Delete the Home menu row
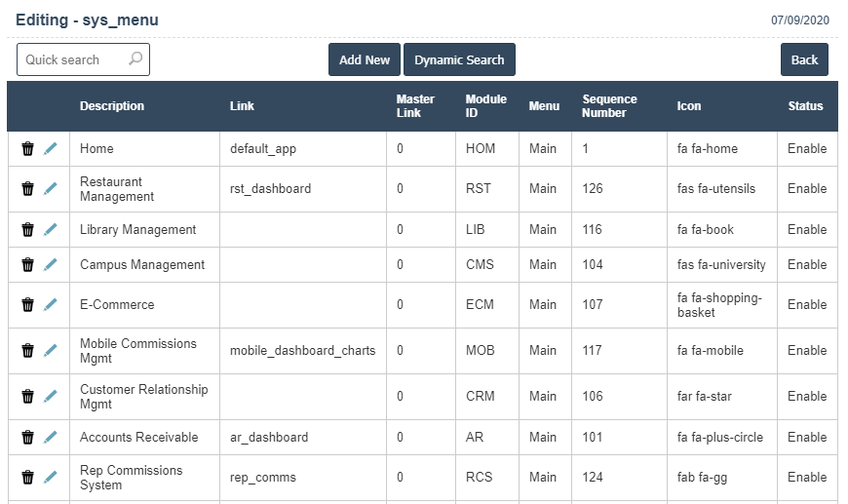 point(28,149)
